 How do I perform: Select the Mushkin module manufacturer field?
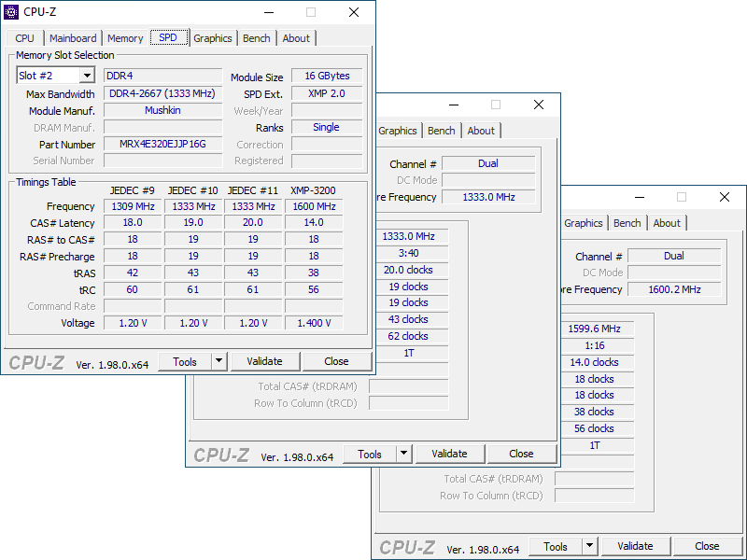162,110
